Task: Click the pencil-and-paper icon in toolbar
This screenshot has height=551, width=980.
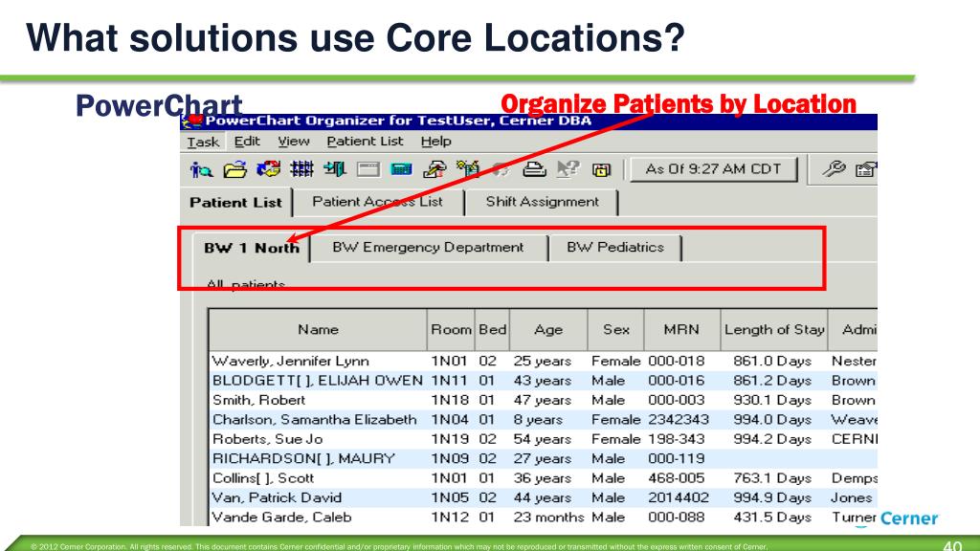Action: 434,168
